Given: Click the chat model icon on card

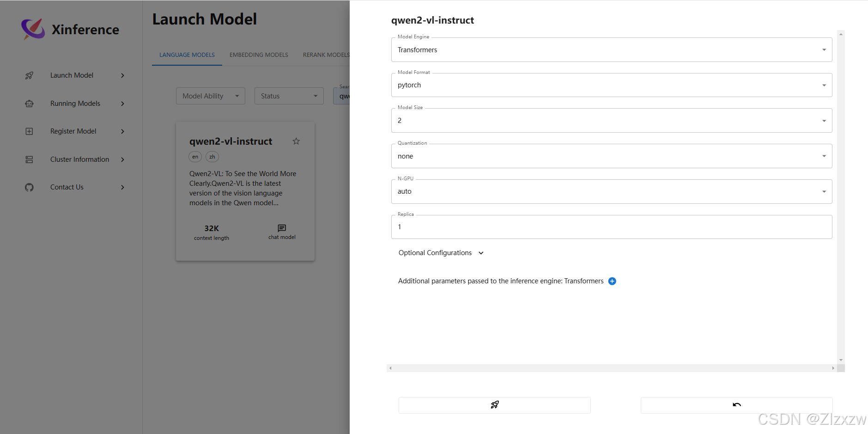Looking at the screenshot, I should (x=282, y=228).
